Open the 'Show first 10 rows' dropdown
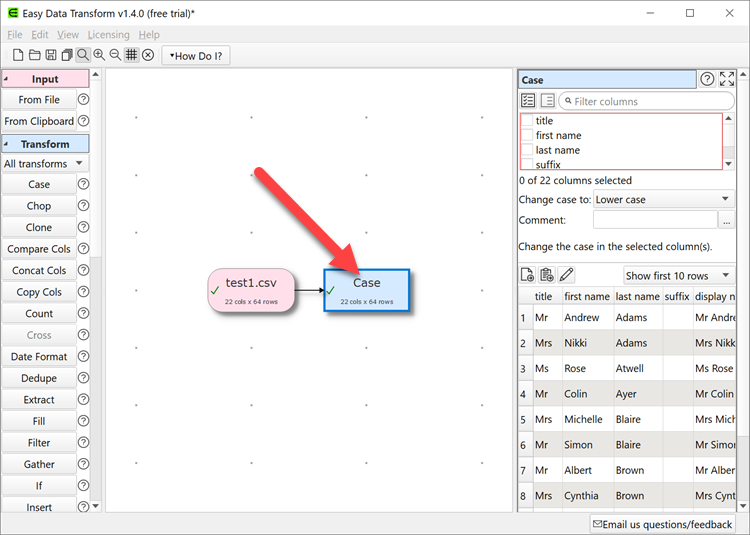 (x=678, y=275)
